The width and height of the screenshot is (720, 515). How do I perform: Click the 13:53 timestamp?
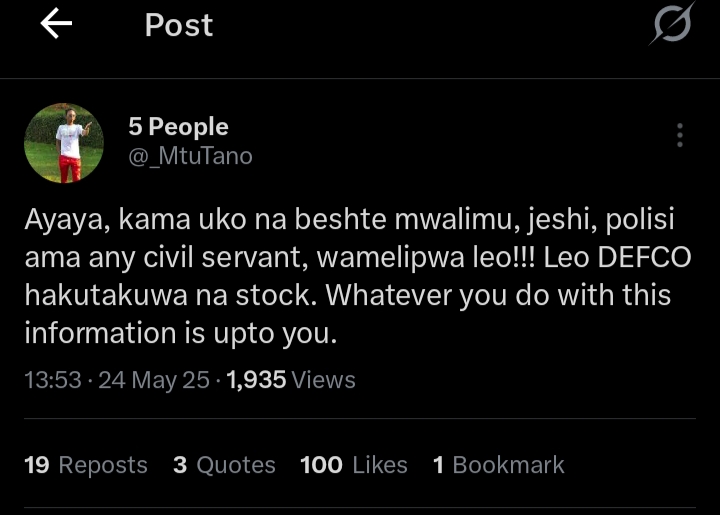[x=52, y=380]
